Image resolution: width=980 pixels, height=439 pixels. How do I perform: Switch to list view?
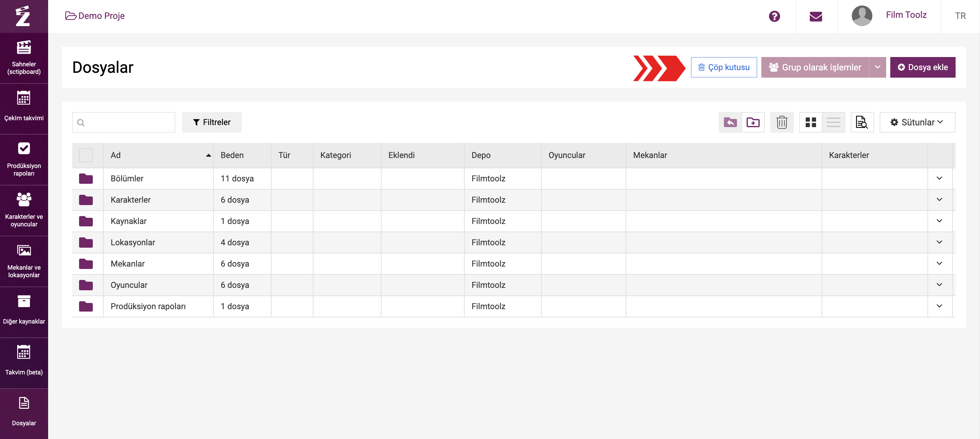pos(833,122)
